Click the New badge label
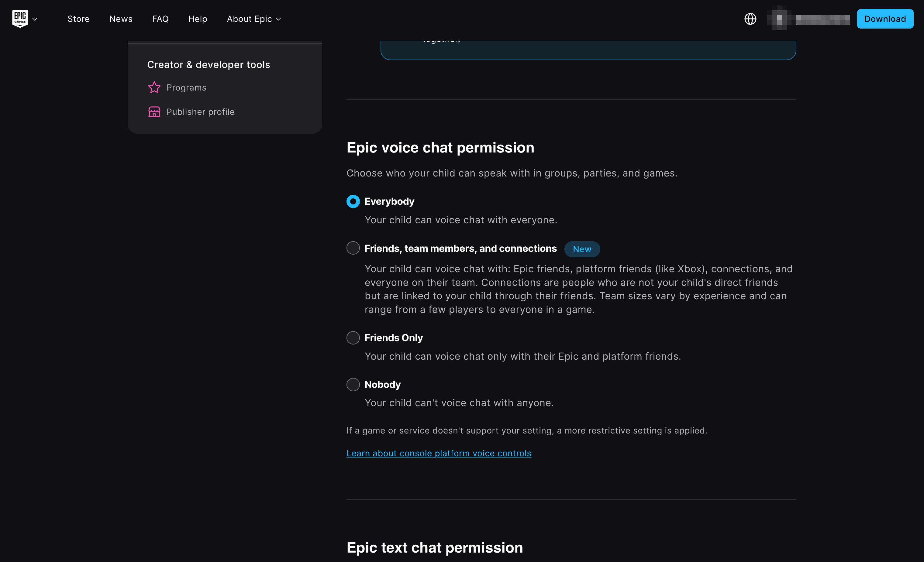This screenshot has height=562, width=924. tap(582, 249)
